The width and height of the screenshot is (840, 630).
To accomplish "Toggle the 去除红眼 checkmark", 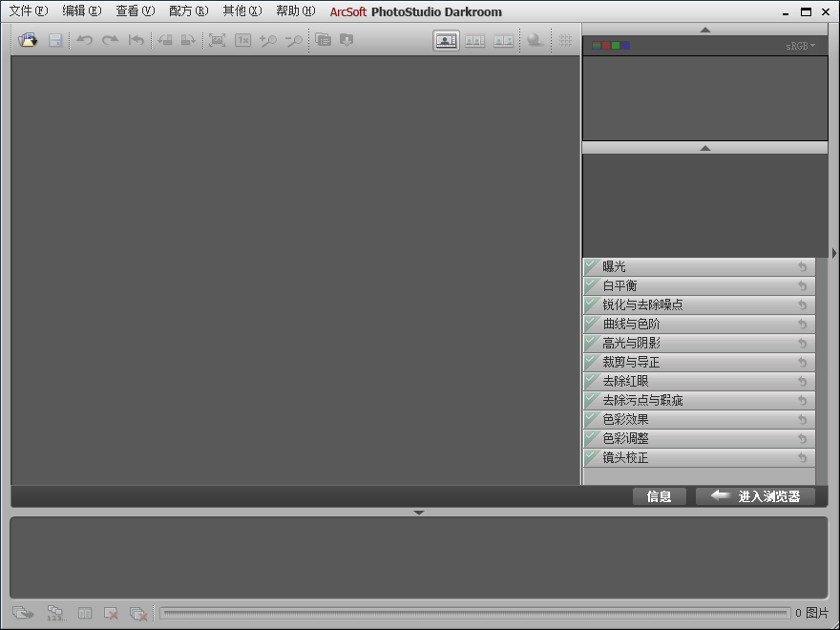I will (592, 381).
